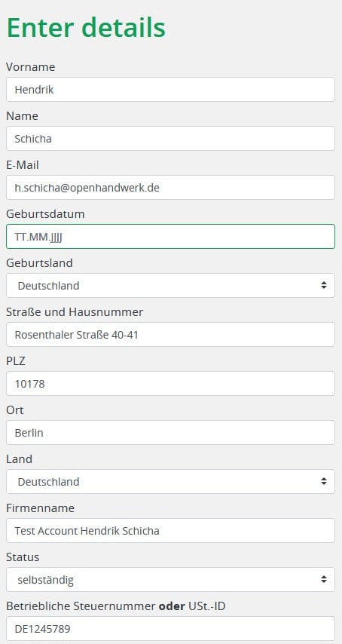Click the Status dropdown arrow icon

click(324, 579)
